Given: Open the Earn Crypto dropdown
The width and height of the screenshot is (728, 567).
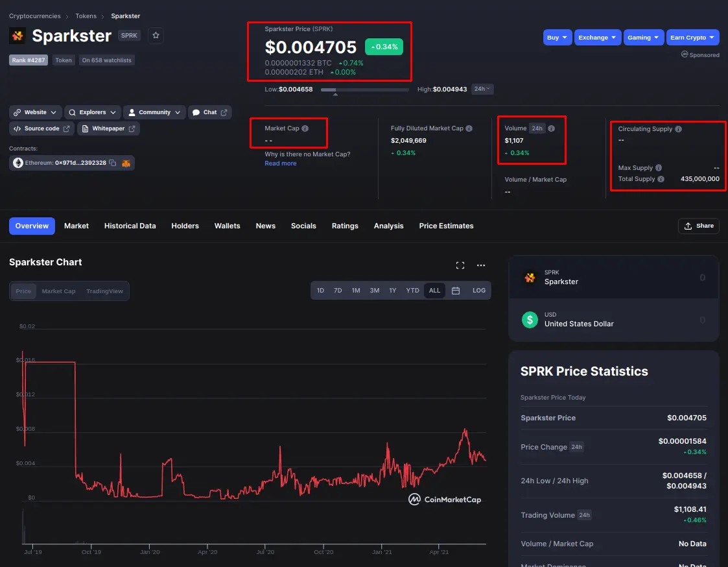Looking at the screenshot, I should pyautogui.click(x=693, y=38).
